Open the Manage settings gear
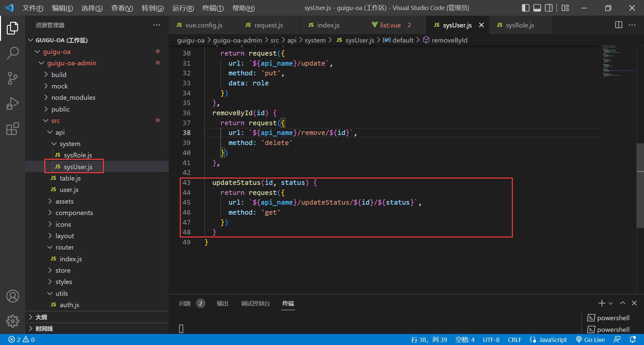The width and height of the screenshot is (644, 345). (12, 321)
